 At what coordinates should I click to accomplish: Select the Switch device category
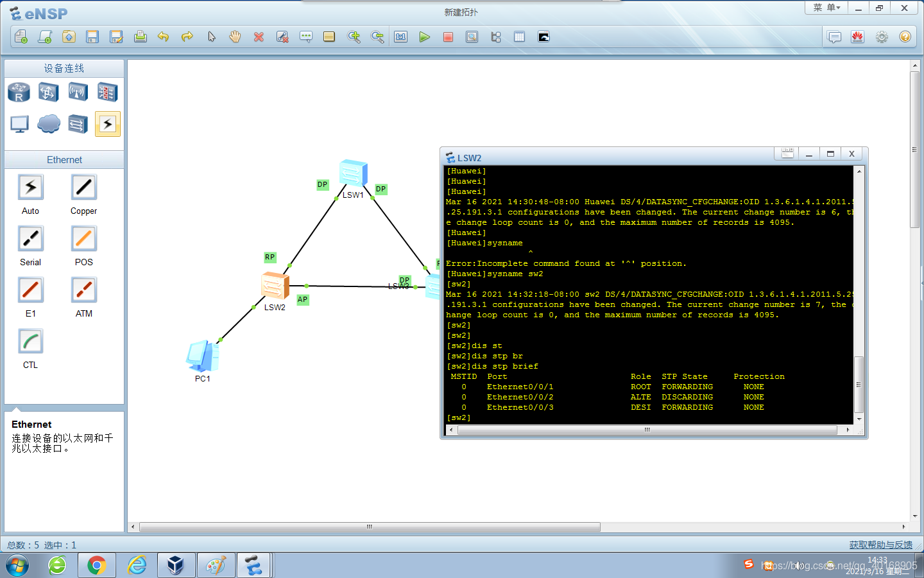(x=48, y=92)
